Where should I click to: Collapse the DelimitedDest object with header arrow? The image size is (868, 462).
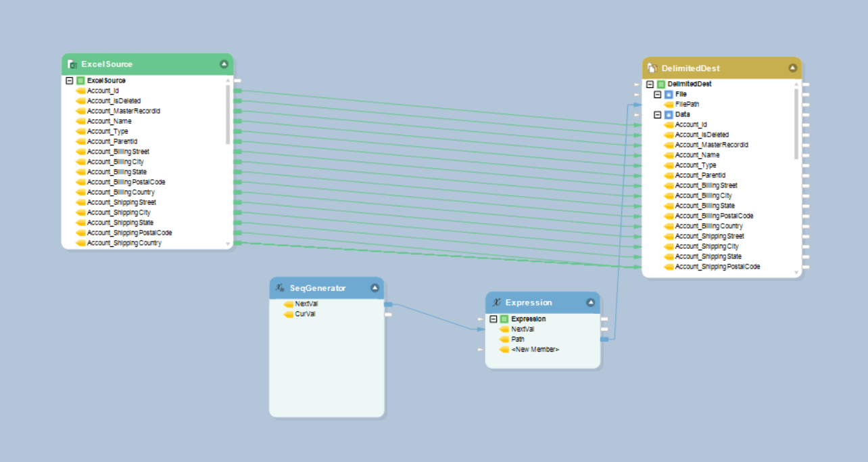[792, 68]
